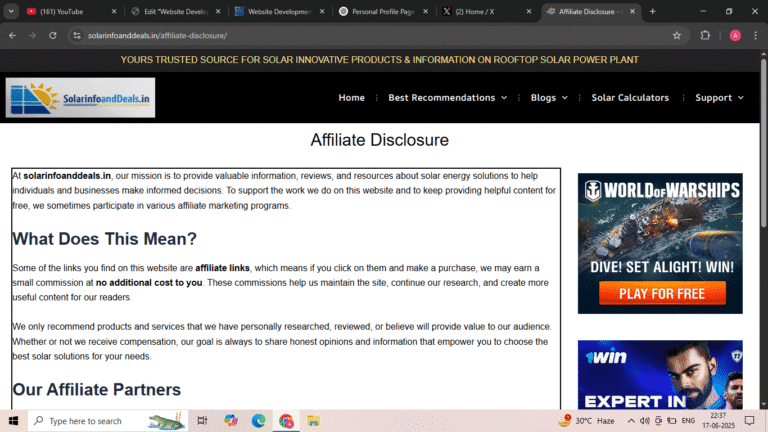768x432 pixels.
Task: Reload the page with the refresh icon
Action: click(55, 35)
